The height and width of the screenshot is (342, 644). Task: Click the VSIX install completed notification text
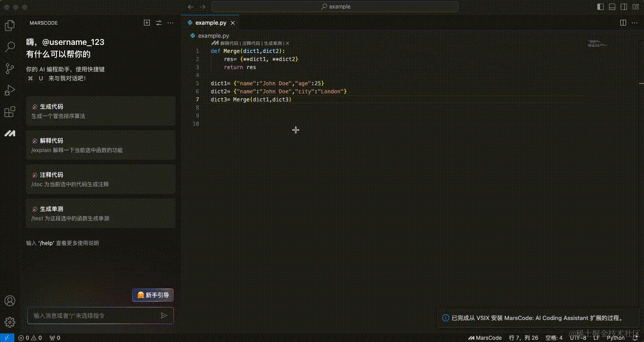537,318
